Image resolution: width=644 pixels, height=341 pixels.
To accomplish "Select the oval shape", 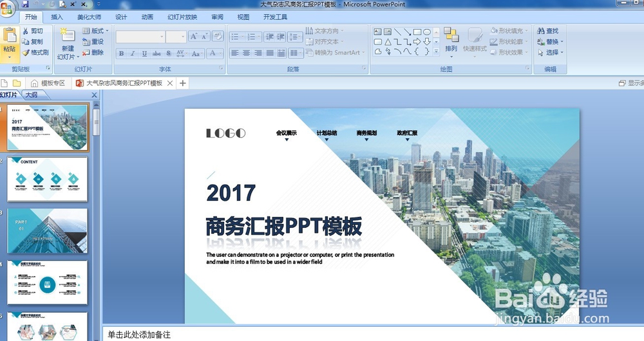I will (427, 32).
